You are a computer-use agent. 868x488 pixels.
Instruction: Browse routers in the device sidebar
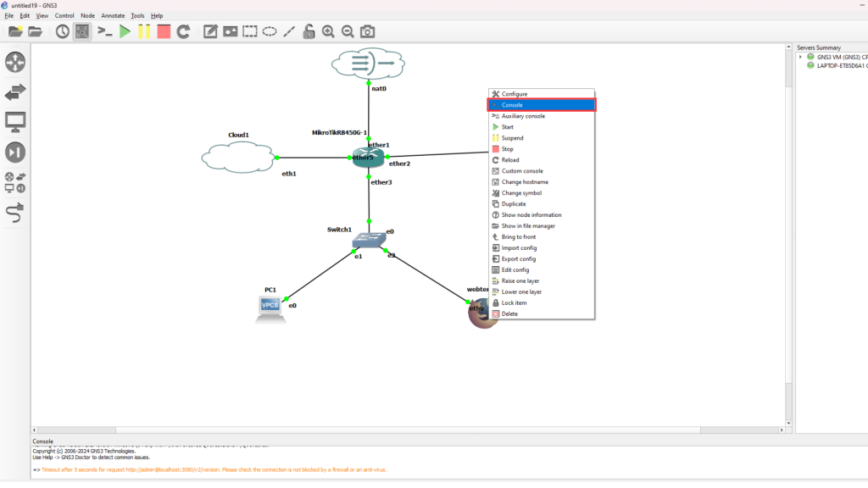pos(15,63)
